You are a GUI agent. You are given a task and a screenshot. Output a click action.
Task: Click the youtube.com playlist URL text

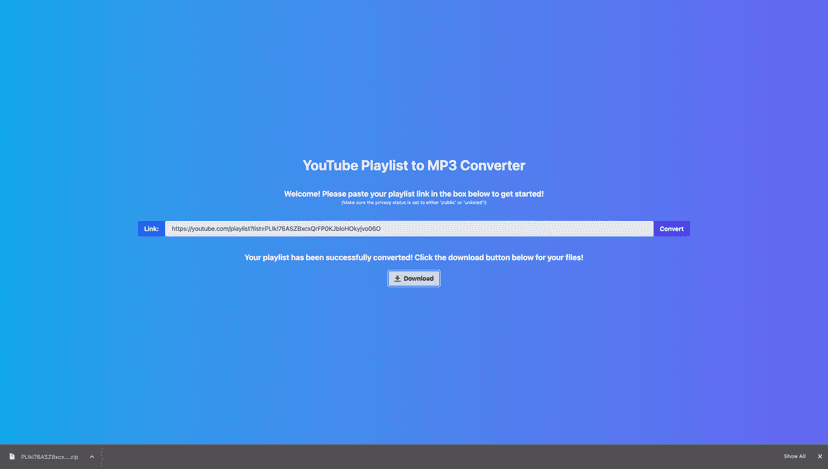point(275,229)
